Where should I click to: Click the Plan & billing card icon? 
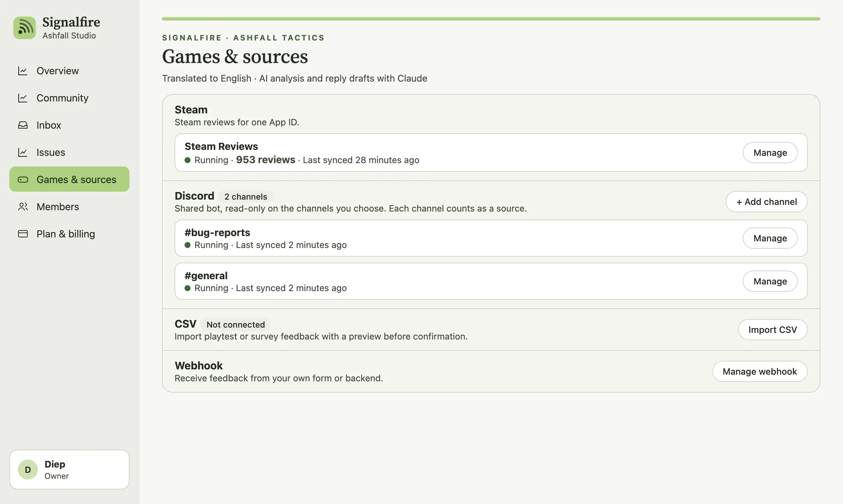pyautogui.click(x=23, y=234)
